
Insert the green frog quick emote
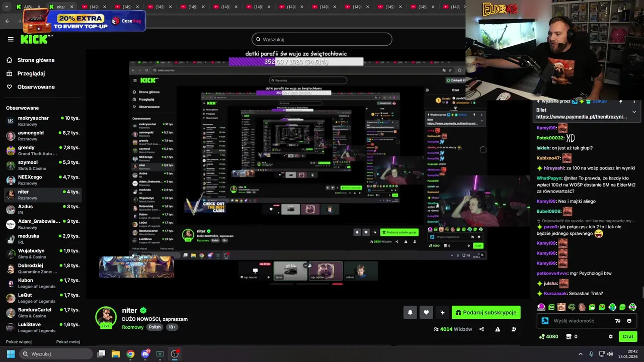click(572, 307)
